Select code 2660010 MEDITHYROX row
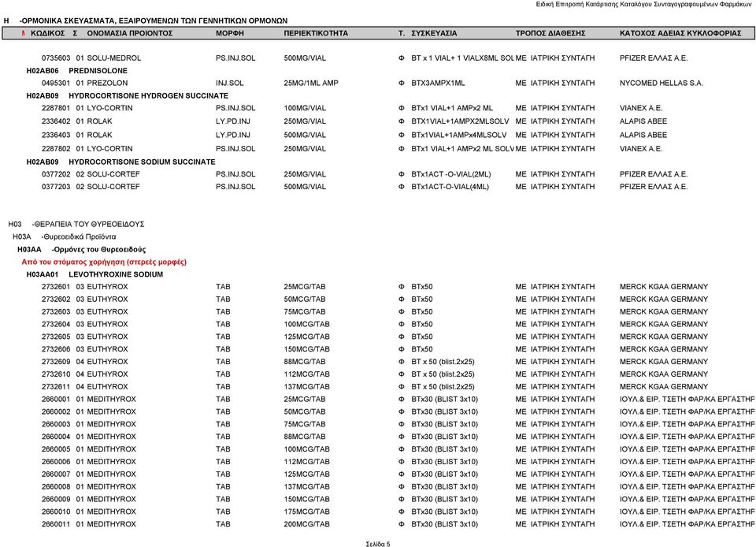This screenshot has height=547, width=756. (x=398, y=512)
